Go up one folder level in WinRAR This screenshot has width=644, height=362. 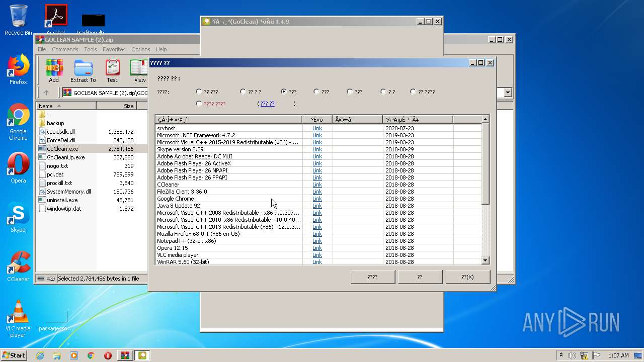(x=46, y=93)
